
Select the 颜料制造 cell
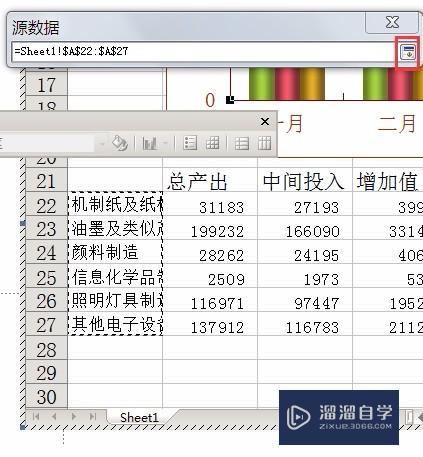[115, 252]
